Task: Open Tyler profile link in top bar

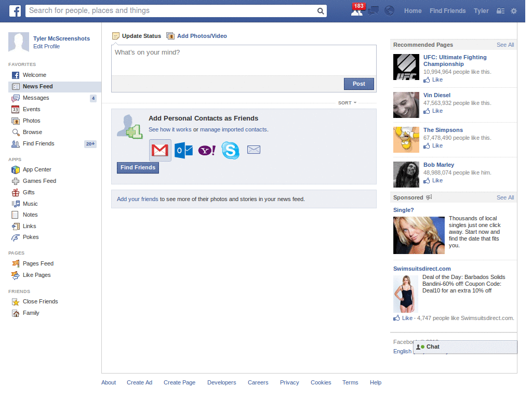Action: 481,11
